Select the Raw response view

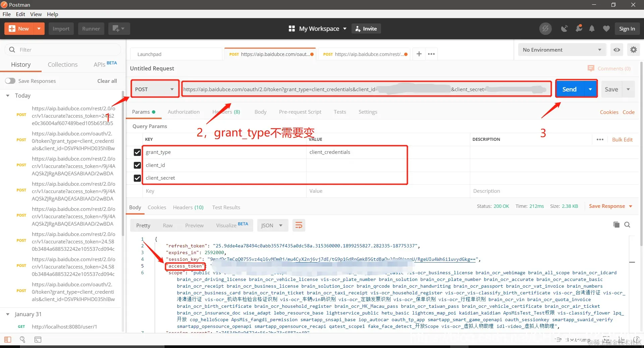[168, 225]
